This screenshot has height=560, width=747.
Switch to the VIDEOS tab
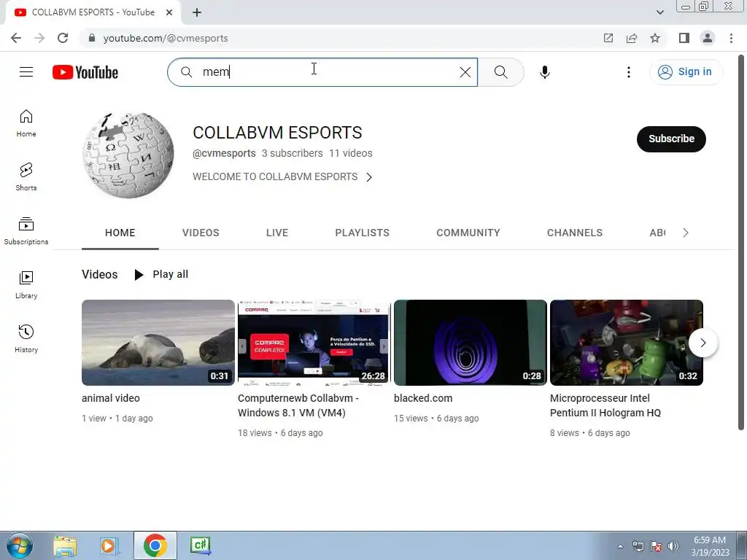(x=201, y=233)
